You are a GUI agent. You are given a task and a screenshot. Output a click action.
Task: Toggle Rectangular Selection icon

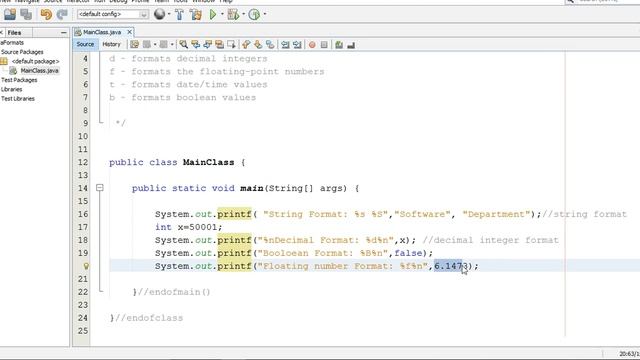pyautogui.click(x=231, y=44)
